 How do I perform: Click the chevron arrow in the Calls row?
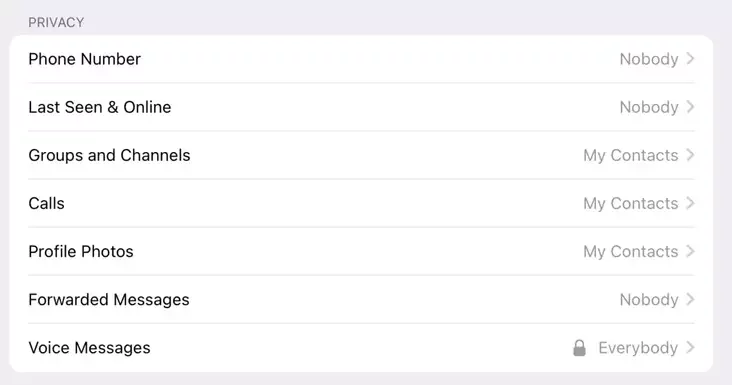coord(690,203)
